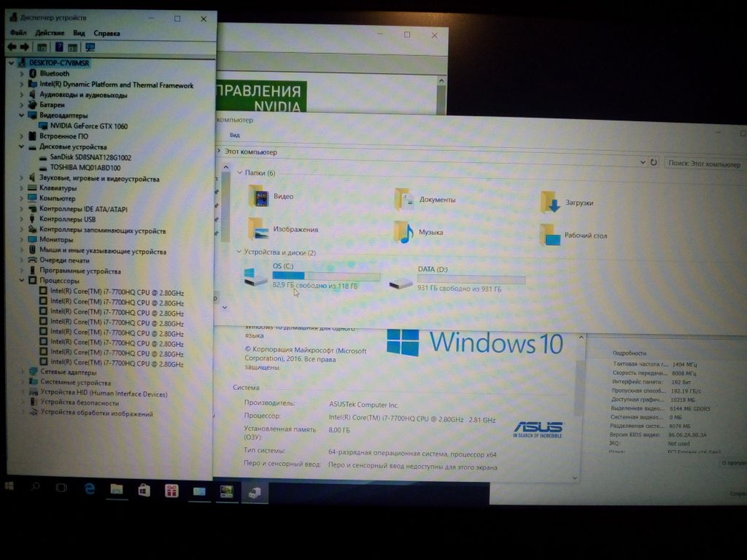The width and height of the screenshot is (747, 560).
Task: Click the OS (C:) disk usage bar
Action: [x=326, y=276]
